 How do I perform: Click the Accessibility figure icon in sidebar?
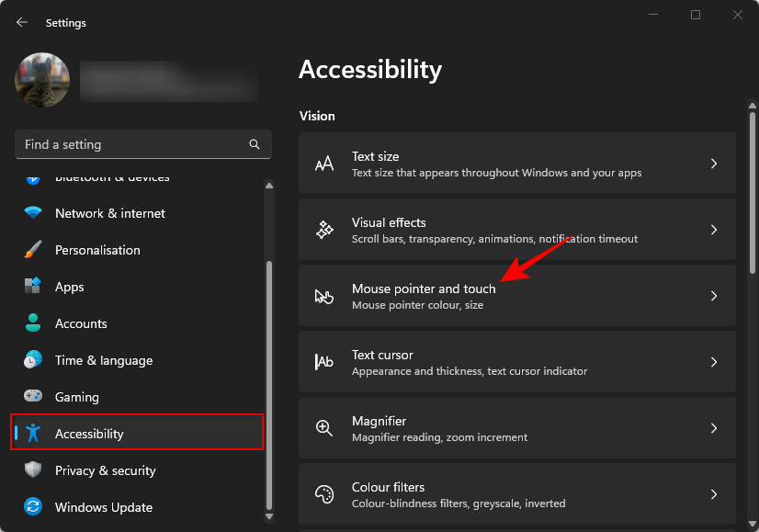pos(33,433)
